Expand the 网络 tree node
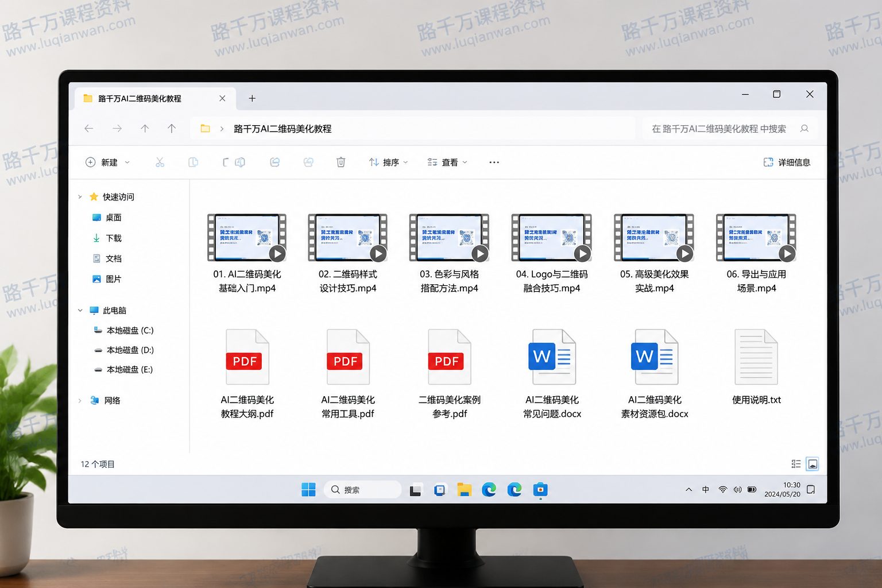The width and height of the screenshot is (882, 588). (x=80, y=401)
